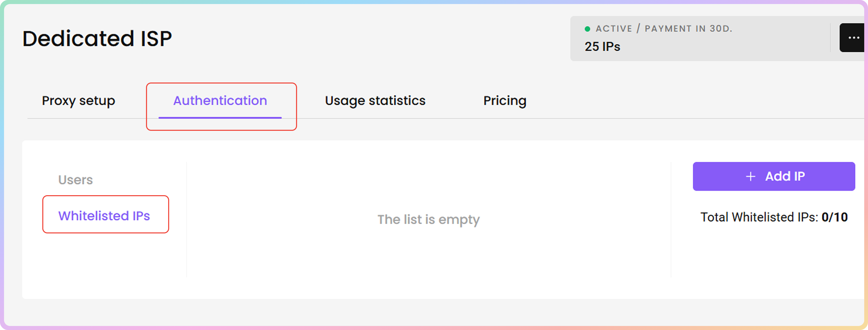Click the 'The list is empty' message

click(x=428, y=220)
